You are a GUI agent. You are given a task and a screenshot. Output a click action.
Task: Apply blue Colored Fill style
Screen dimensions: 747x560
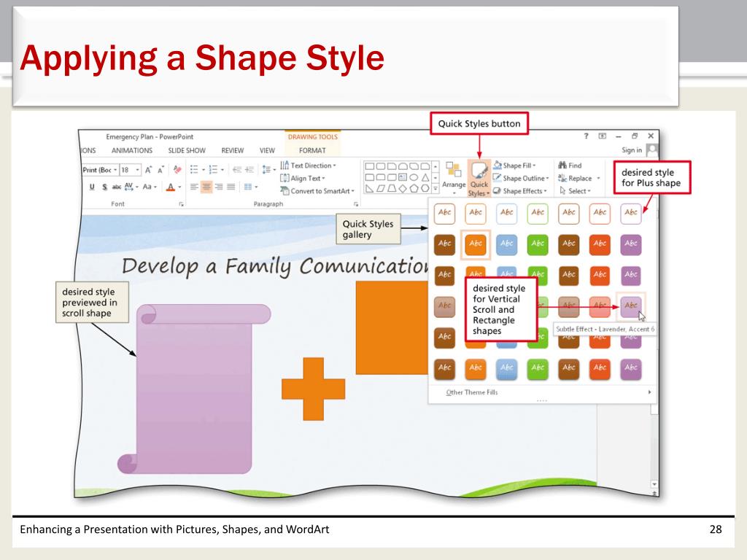click(x=506, y=244)
